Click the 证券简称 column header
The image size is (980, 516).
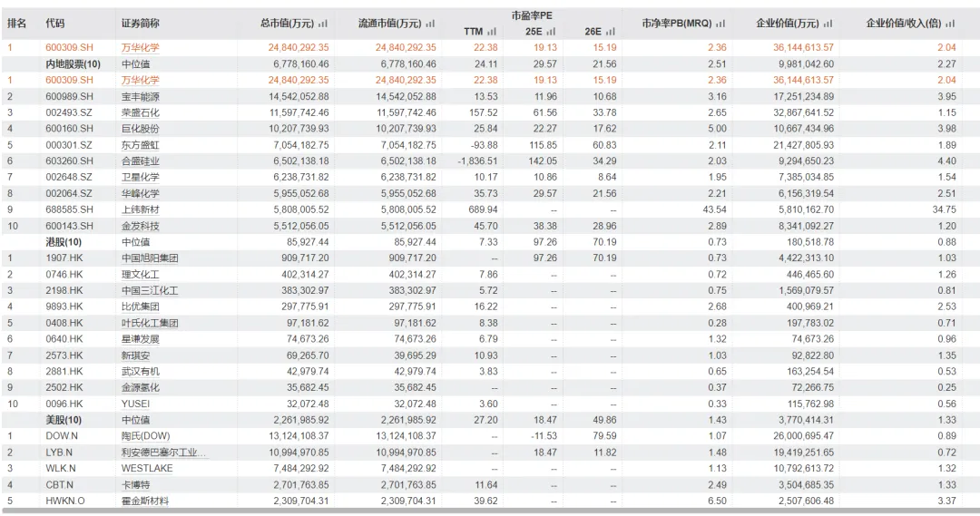[x=140, y=24]
